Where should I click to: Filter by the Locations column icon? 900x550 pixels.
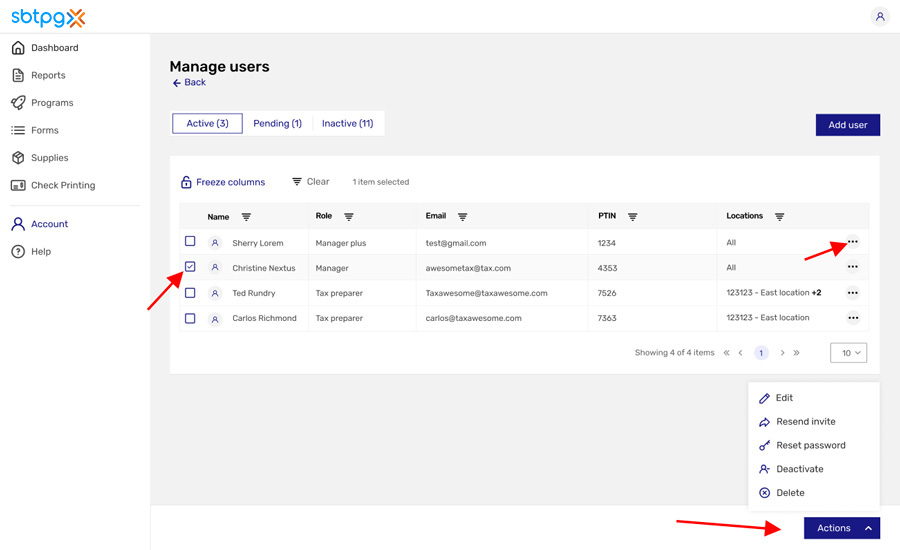coord(779,216)
